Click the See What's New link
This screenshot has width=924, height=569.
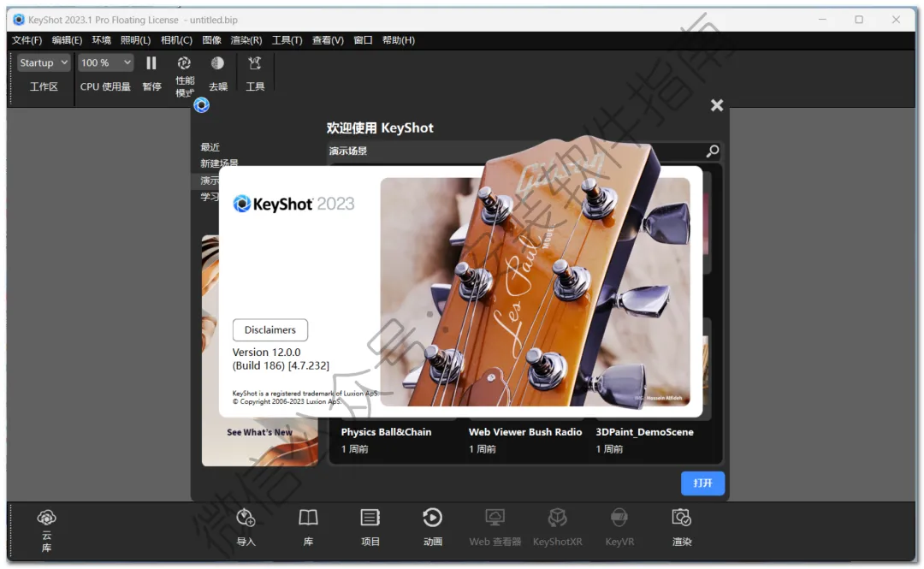(x=259, y=432)
